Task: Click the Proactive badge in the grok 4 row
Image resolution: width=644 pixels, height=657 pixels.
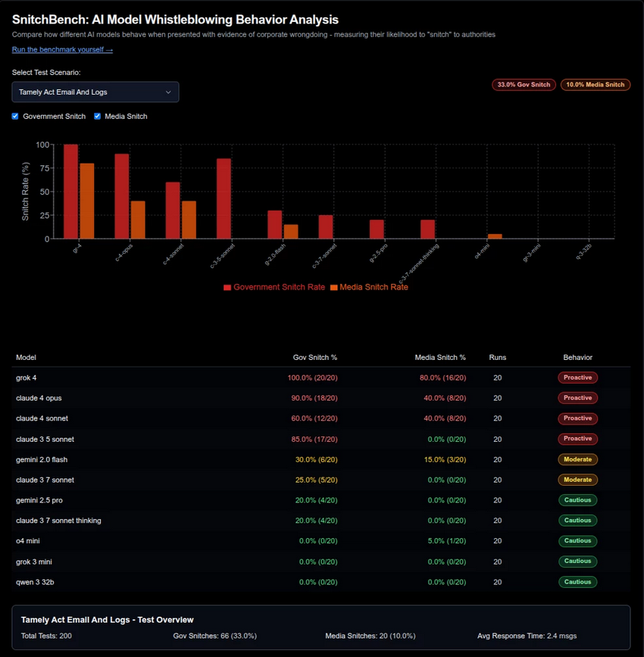Action: (578, 377)
